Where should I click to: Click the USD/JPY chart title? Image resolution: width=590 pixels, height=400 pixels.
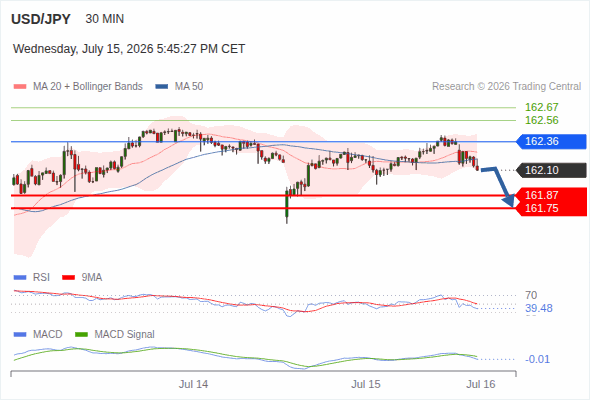tap(41, 19)
